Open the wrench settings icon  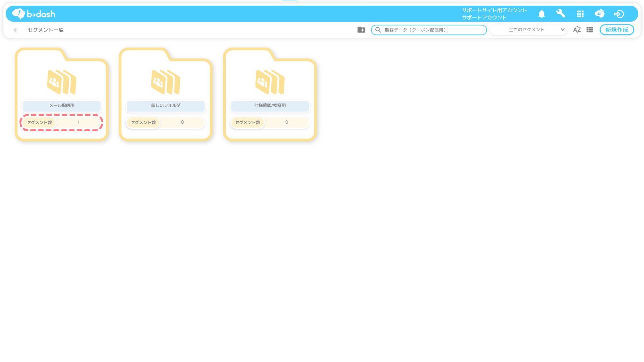point(561,14)
